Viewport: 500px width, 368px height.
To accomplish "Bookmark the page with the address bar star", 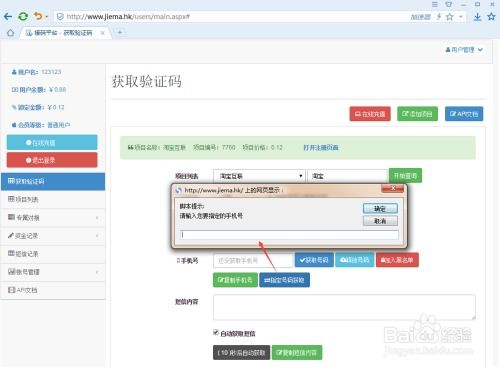I will 450,16.
